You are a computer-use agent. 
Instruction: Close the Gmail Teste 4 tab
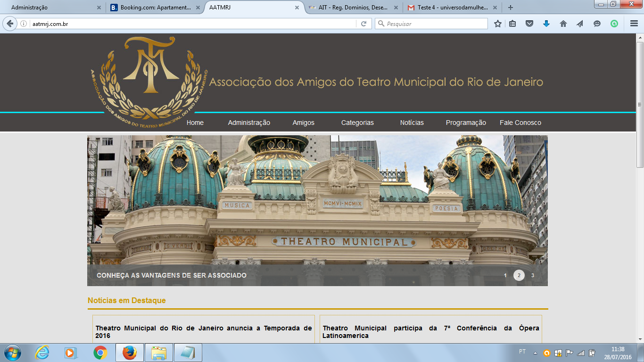(x=495, y=8)
